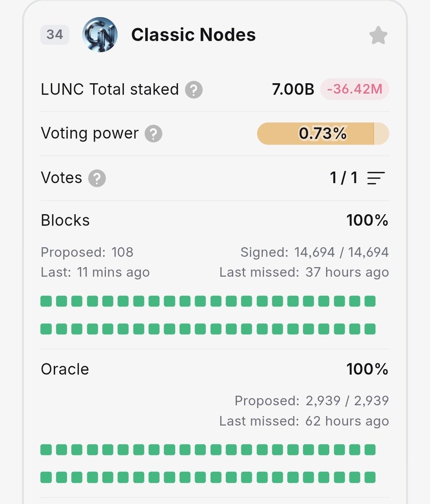Click the Oracle section heading
Image resolution: width=430 pixels, height=504 pixels.
tap(65, 369)
